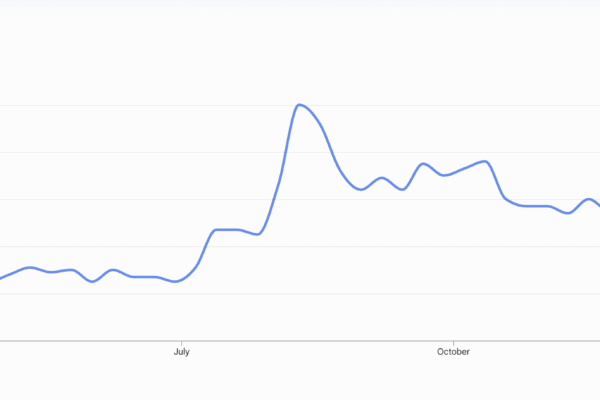
Task: Click the first small bump near left edge
Action: [x=30, y=267]
